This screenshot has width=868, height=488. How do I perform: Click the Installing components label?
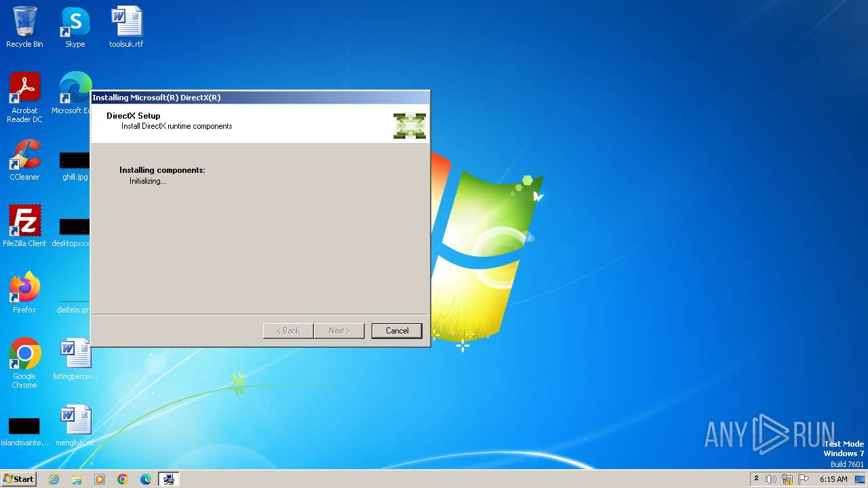click(x=162, y=170)
